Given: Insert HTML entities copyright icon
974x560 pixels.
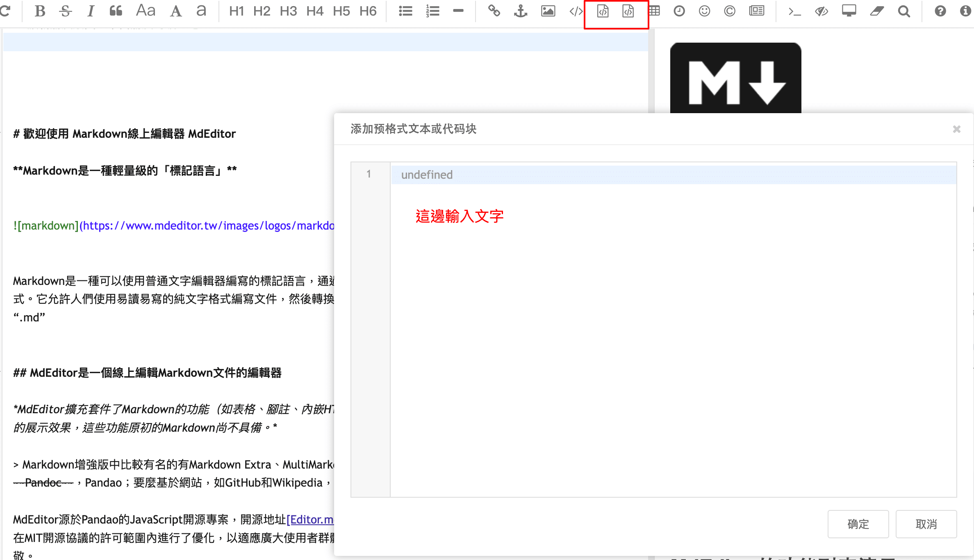Looking at the screenshot, I should [x=730, y=11].
